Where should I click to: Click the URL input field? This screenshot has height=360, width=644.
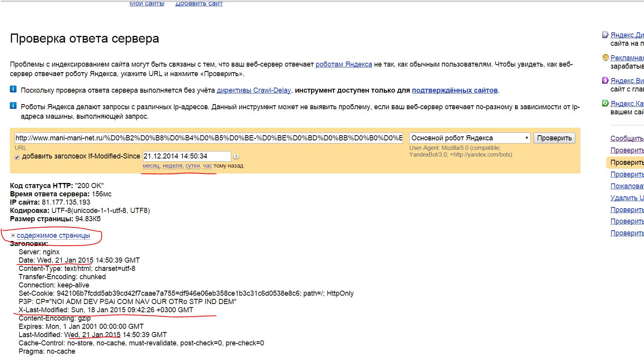click(209, 138)
